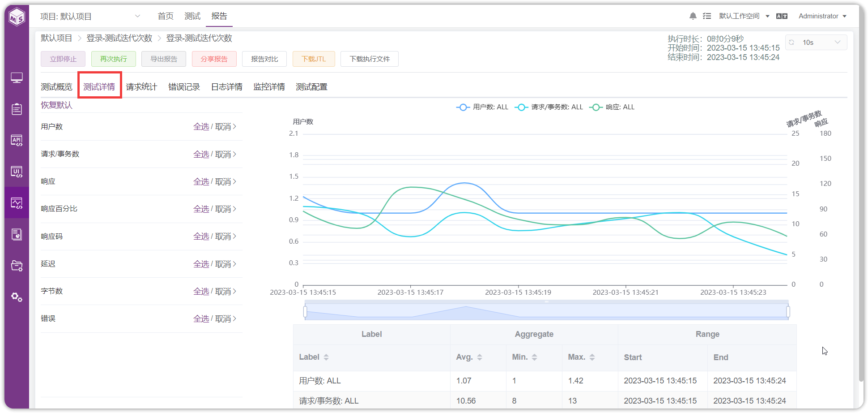Viewport: 868px width, 413px height.
Task: Open the Administrator user menu
Action: [822, 16]
